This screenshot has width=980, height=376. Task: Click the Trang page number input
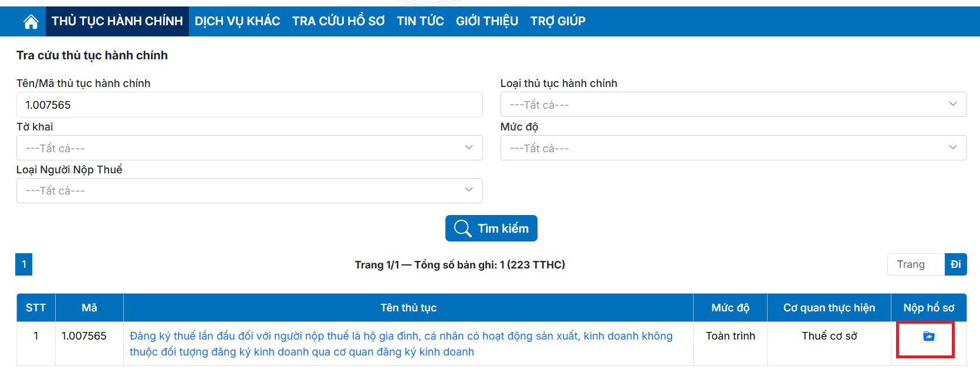pyautogui.click(x=915, y=264)
